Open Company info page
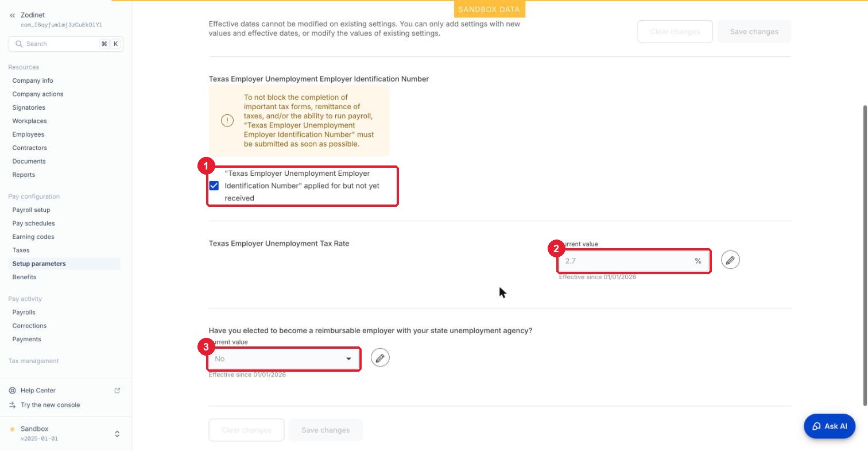This screenshot has height=451, width=868. tap(33, 81)
